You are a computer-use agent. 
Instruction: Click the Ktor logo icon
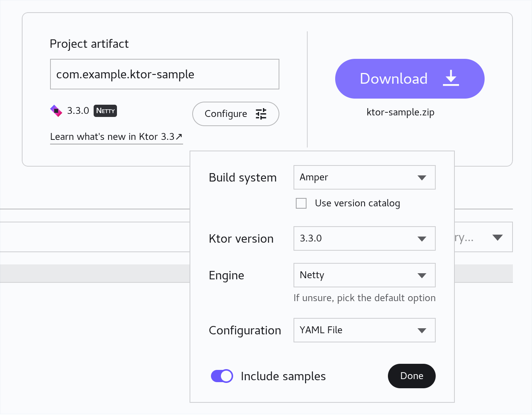56,110
